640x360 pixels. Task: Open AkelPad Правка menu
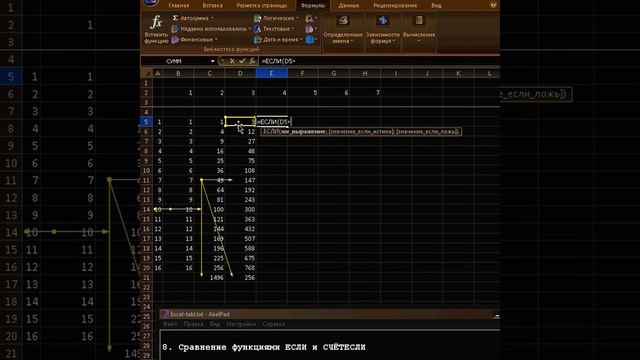pyautogui.click(x=193, y=324)
